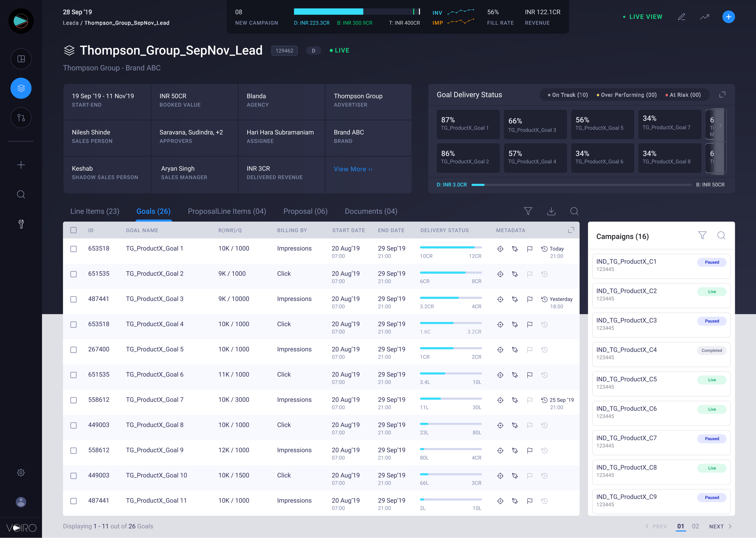The height and width of the screenshot is (538, 756).
Task: Open the branch workflow icon in sidebar
Action: pos(21,117)
